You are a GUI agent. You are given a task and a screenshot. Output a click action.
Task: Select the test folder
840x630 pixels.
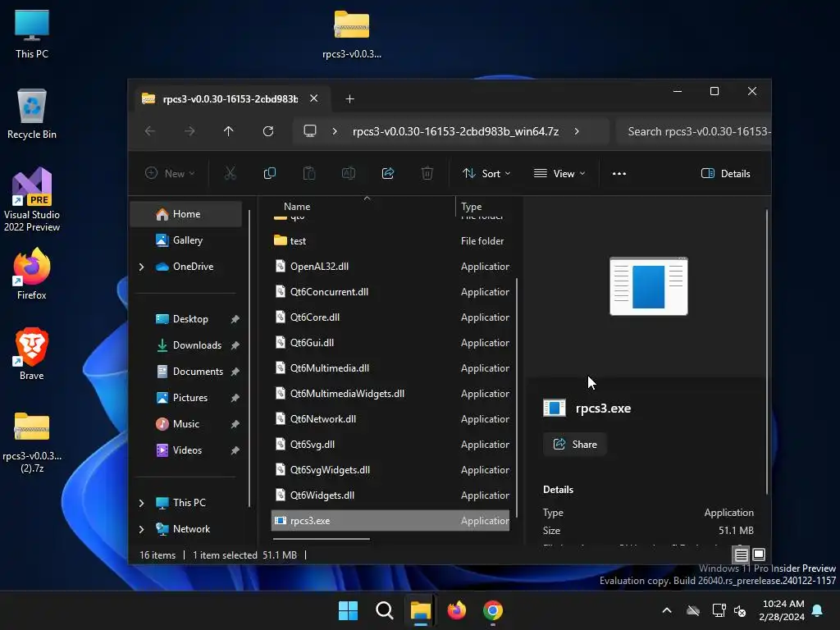[390, 241]
